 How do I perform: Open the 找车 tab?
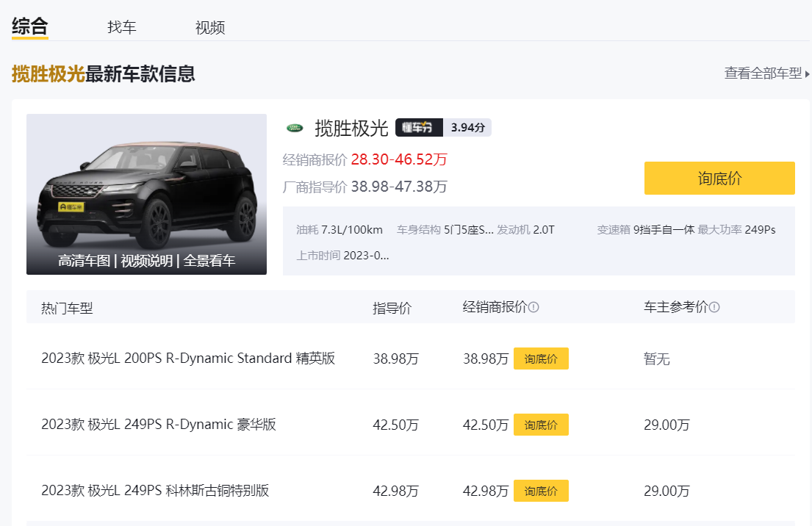point(122,27)
